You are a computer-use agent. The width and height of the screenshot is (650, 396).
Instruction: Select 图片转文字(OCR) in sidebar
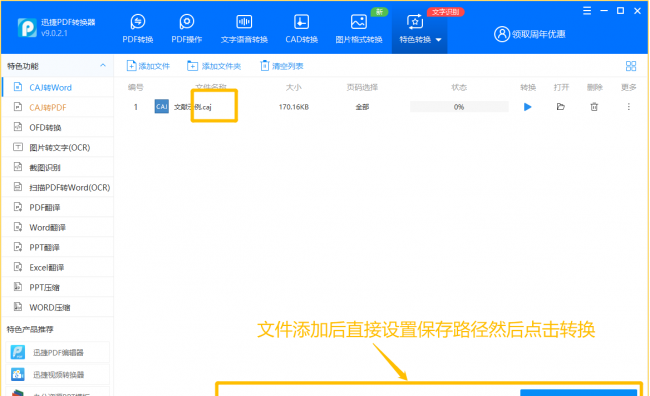coord(58,147)
